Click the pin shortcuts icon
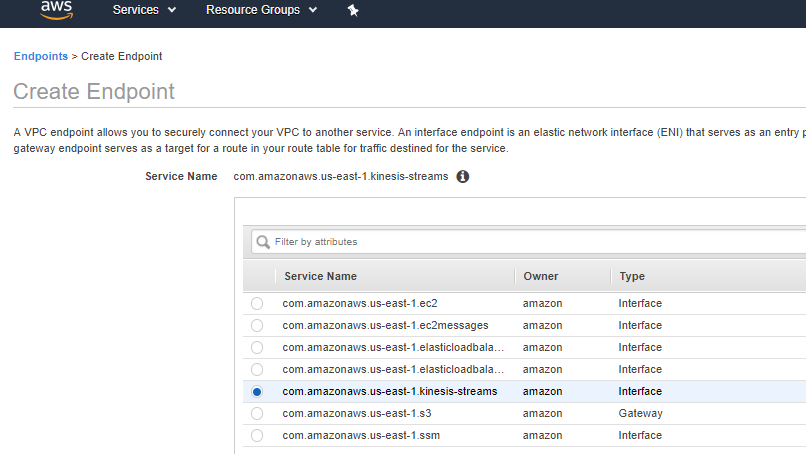Image resolution: width=806 pixels, height=454 pixels. tap(352, 10)
